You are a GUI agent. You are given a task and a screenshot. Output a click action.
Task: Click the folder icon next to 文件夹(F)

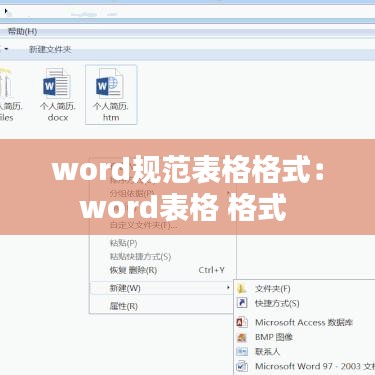[242, 288]
